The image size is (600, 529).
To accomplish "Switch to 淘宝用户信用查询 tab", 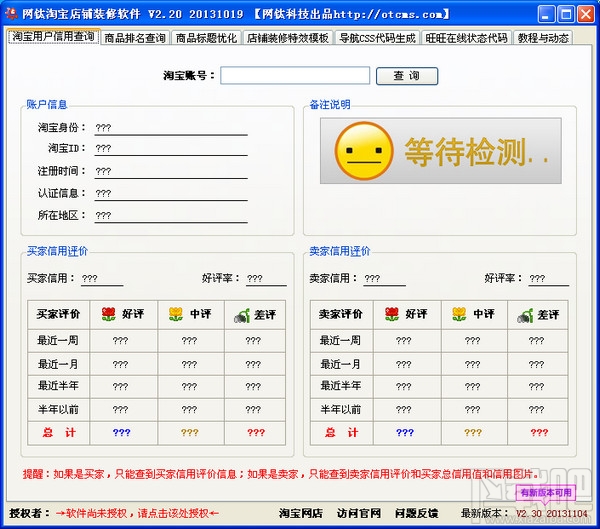I will [x=54, y=37].
